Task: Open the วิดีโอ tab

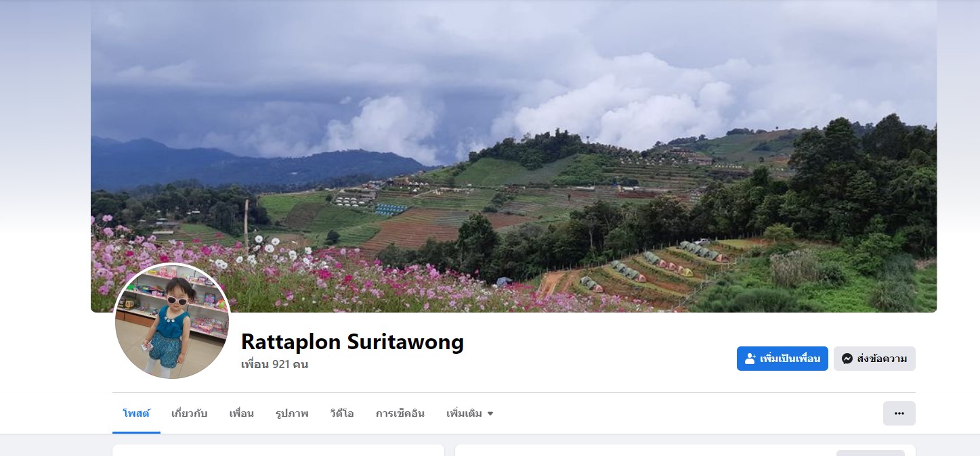Action: tap(342, 413)
